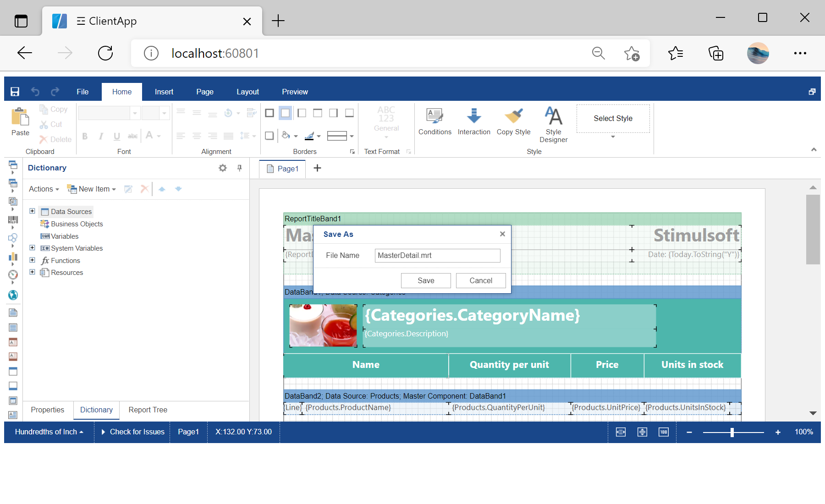The width and height of the screenshot is (825, 504).
Task: Click Cancel in the Save As dialog
Action: pyautogui.click(x=481, y=280)
